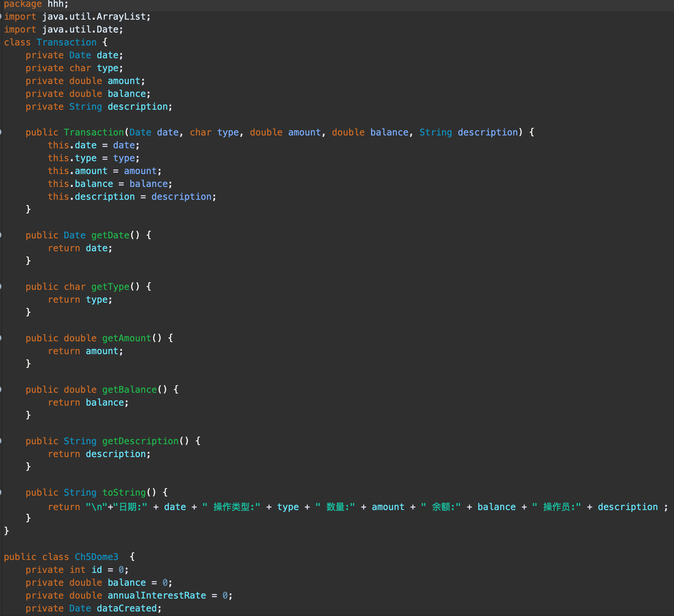Click the " 操作类型:" string literal
The width and height of the screenshot is (674, 616).
(231, 507)
